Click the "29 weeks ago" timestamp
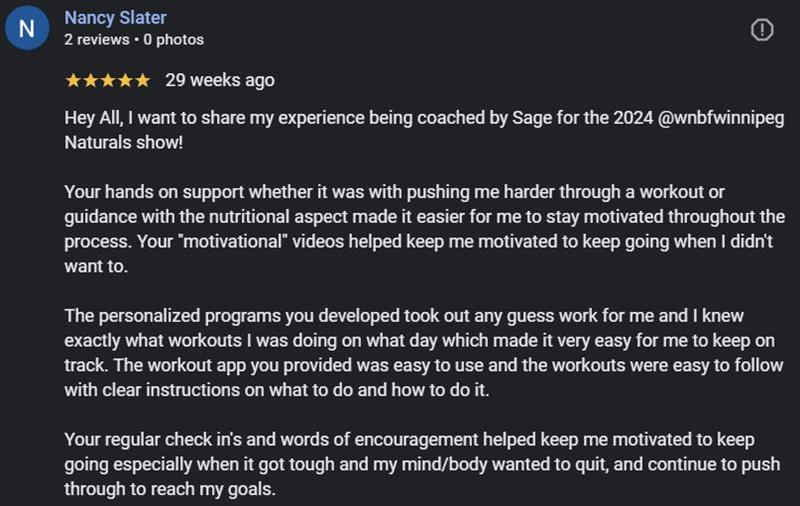The height and width of the screenshot is (506, 800). coord(220,80)
